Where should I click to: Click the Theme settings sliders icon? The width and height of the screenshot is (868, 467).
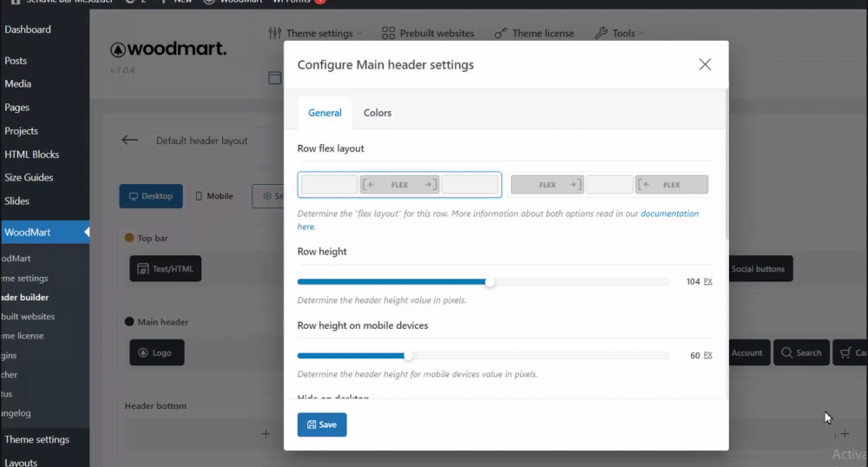tap(274, 33)
